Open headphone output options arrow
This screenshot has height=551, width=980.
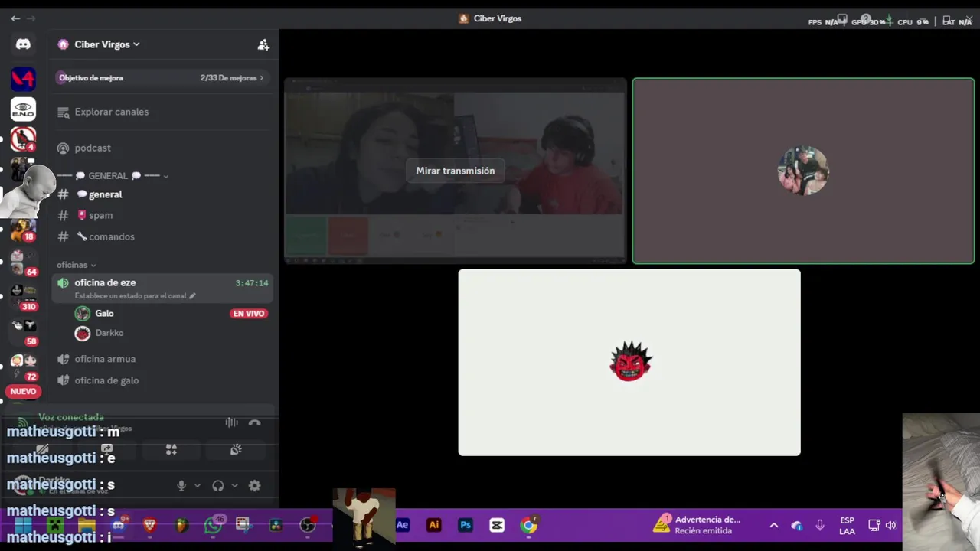(234, 485)
